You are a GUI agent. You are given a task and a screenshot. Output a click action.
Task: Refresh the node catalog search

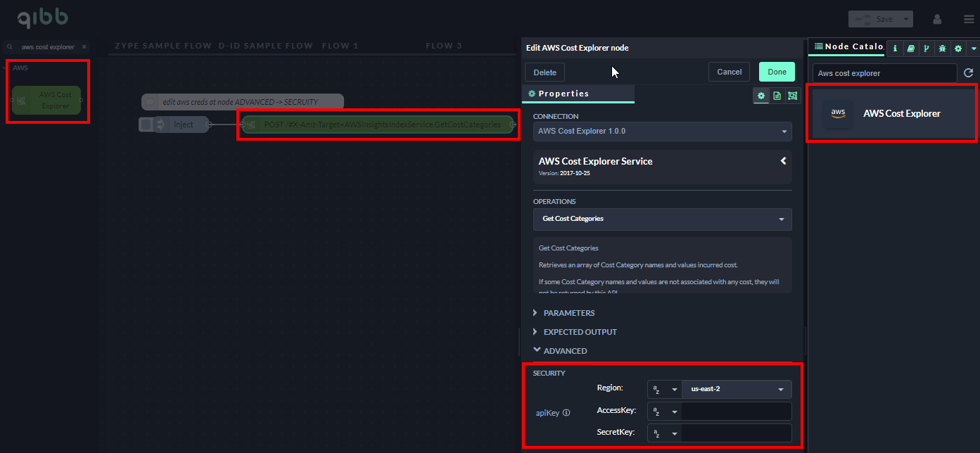(968, 73)
